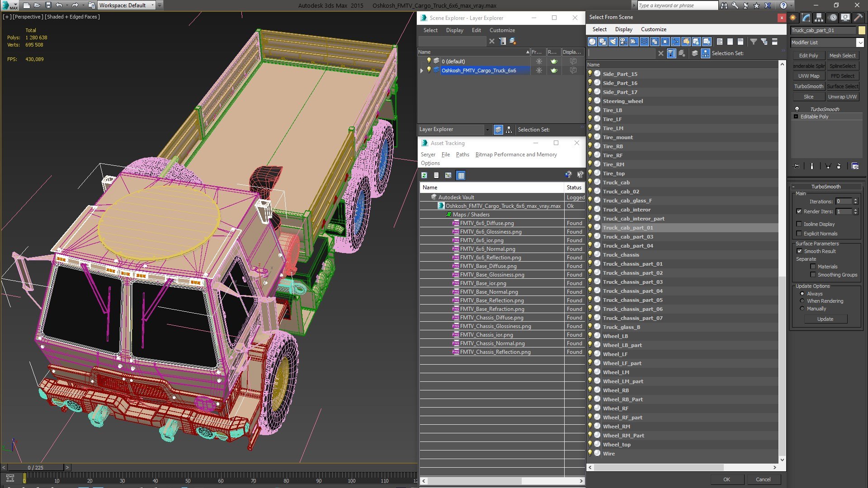Create a new scene file
Viewport: 868px width, 488px height.
click(x=27, y=5)
